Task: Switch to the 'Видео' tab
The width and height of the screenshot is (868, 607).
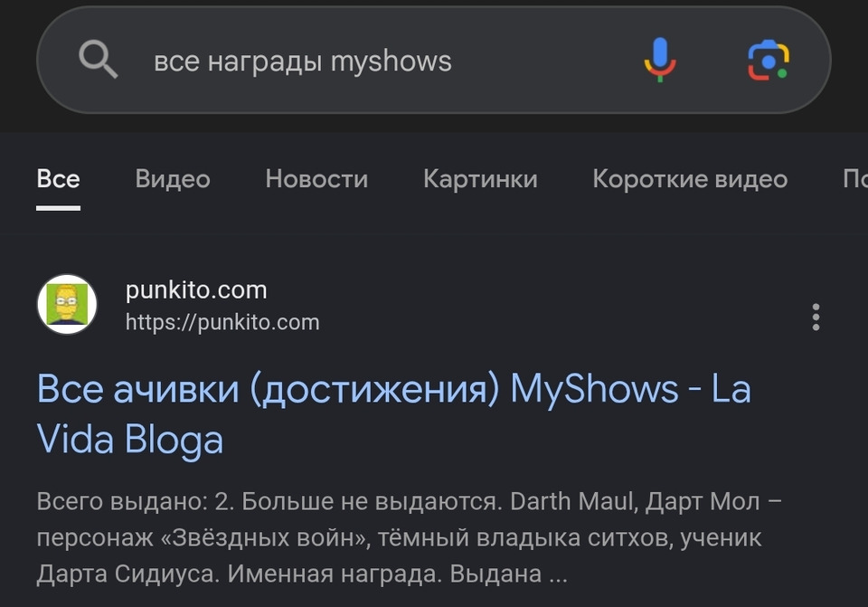Action: (x=173, y=179)
